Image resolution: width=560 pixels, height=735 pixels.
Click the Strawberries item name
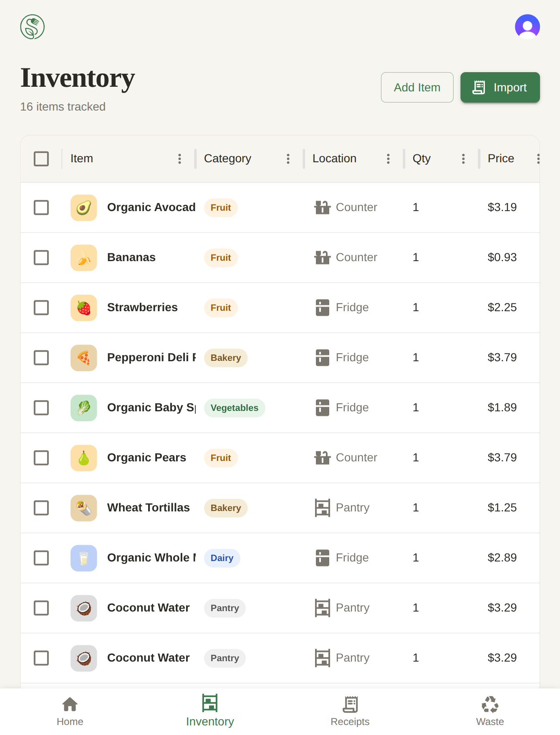tap(142, 307)
